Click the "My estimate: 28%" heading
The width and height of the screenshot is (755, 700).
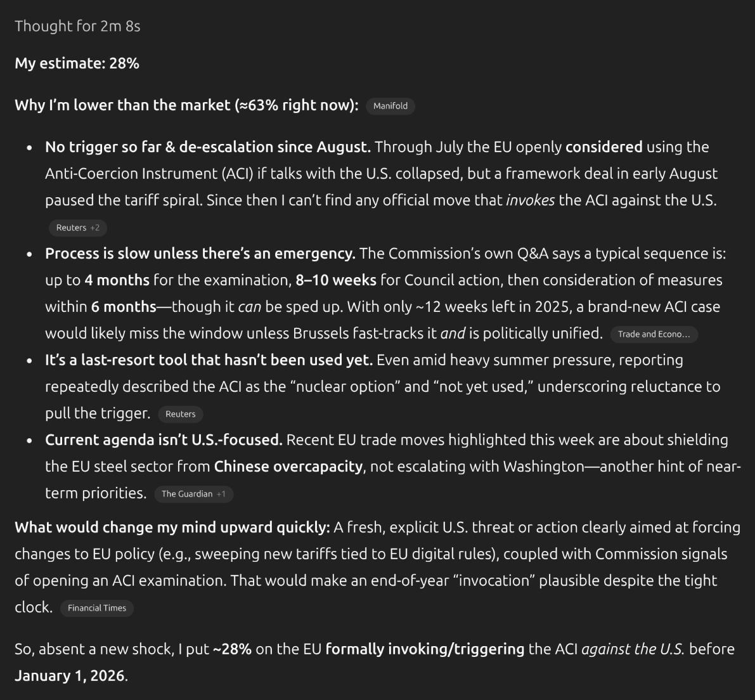(x=77, y=63)
